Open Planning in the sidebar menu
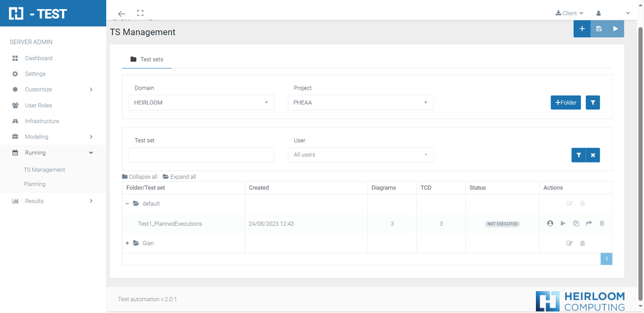The image size is (644, 313). click(34, 184)
